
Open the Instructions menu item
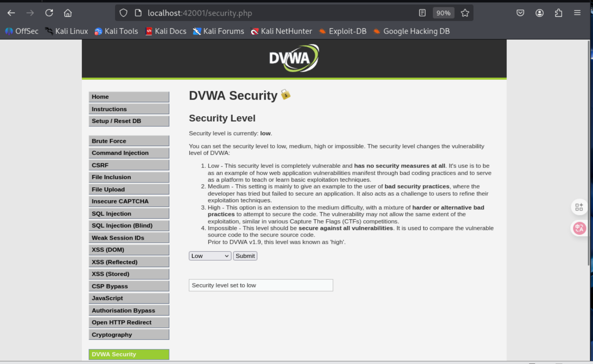click(x=129, y=109)
